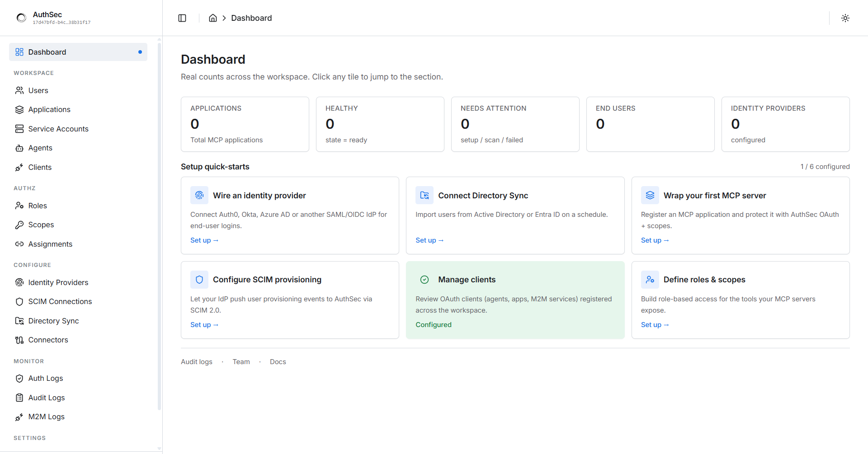Click user-cog icon on Define roles & scopes card
The image size is (868, 454).
tap(650, 280)
